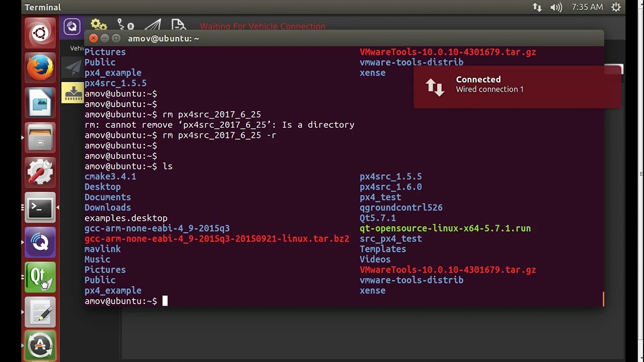
Task: Open QGroundControl Analyze document icon
Action: (x=179, y=25)
